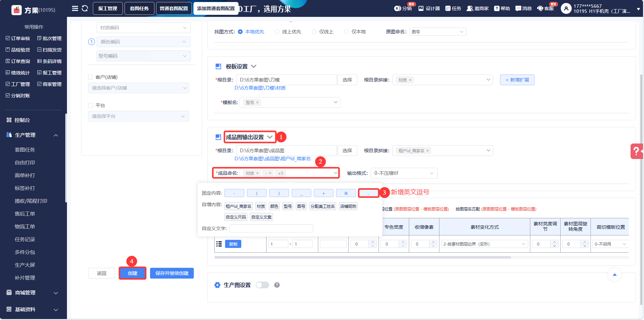
Task: Add the comma fixed content button
Action: [368, 193]
